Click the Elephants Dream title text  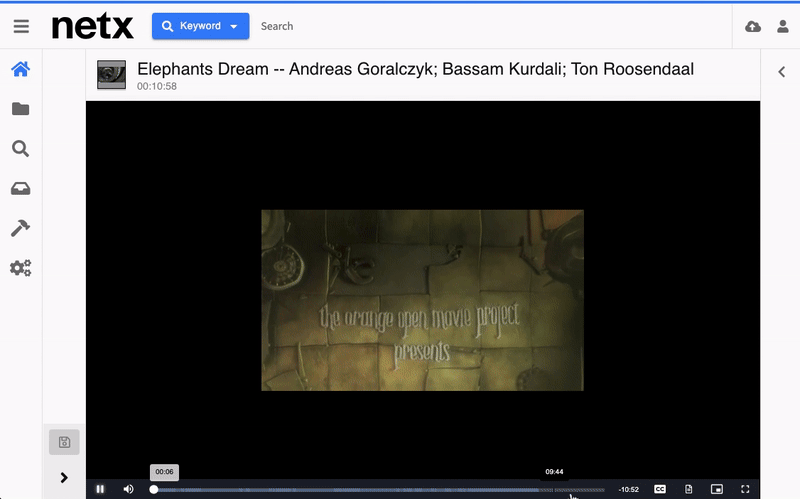(x=415, y=69)
